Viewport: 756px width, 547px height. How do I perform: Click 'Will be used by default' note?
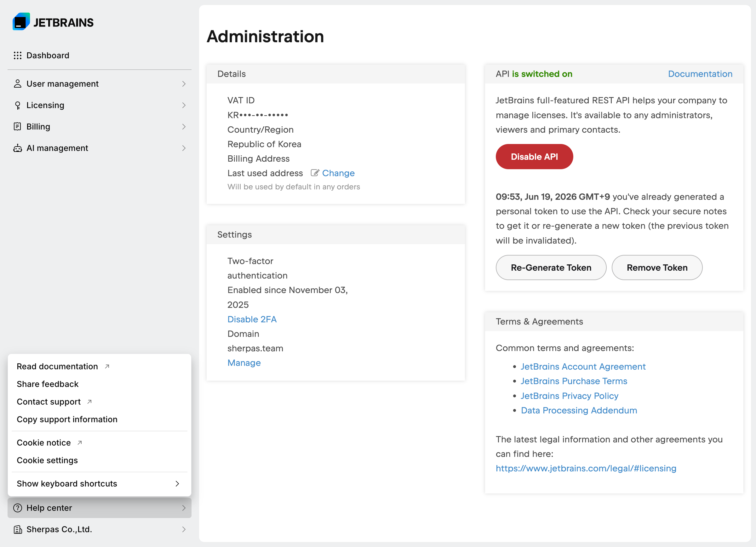click(294, 187)
